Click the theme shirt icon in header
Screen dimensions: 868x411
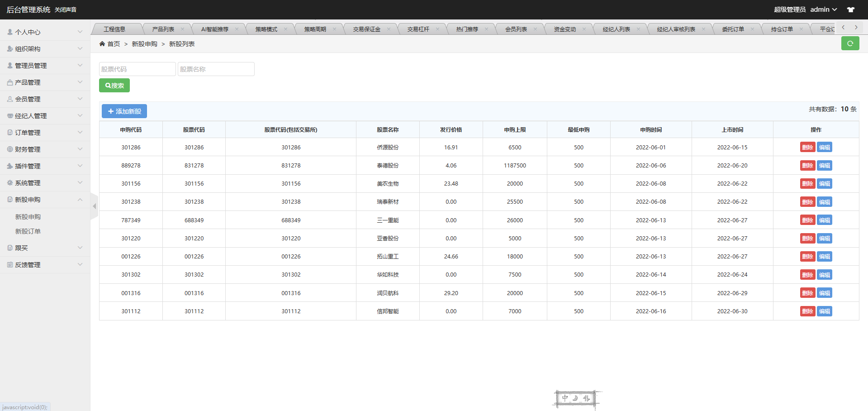(851, 10)
